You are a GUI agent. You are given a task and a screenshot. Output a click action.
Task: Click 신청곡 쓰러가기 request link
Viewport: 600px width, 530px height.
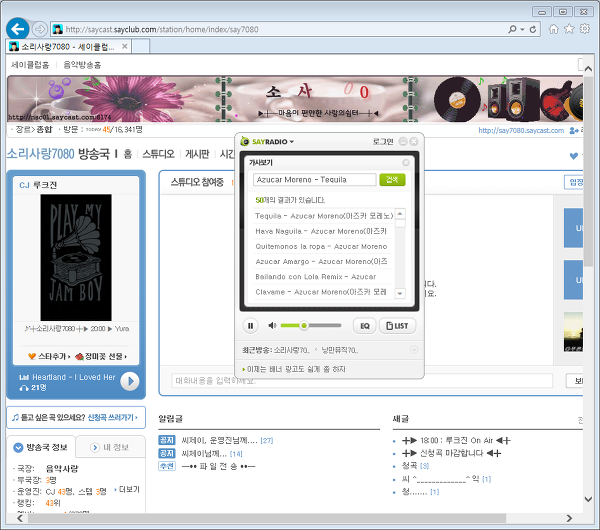pos(112,417)
